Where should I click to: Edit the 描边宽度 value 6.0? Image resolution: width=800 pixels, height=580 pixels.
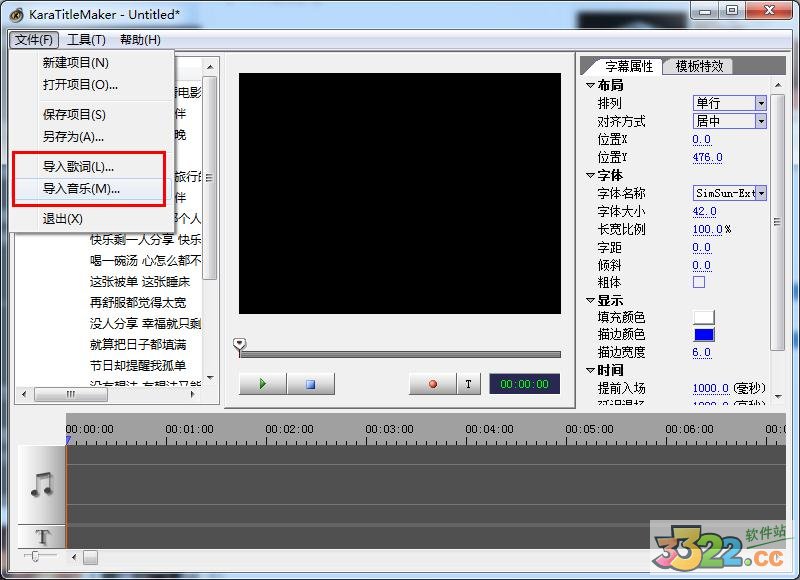point(702,352)
